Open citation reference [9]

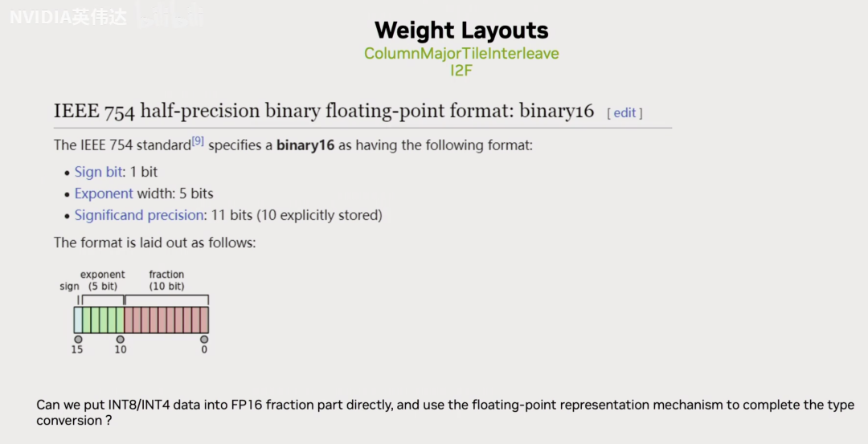point(198,141)
